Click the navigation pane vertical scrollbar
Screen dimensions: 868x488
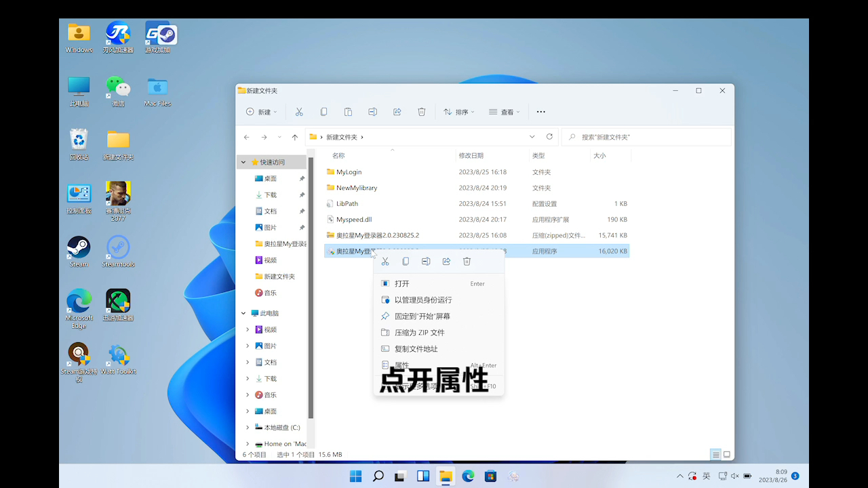(x=311, y=288)
